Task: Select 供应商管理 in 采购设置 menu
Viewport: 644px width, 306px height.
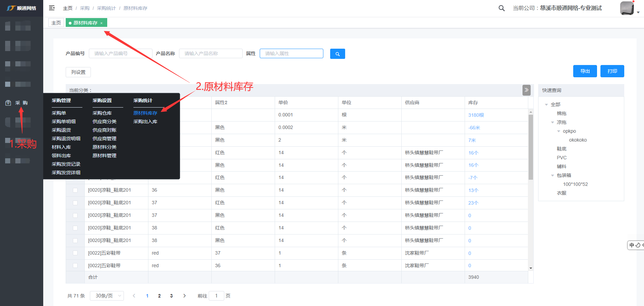Action: pos(104,139)
